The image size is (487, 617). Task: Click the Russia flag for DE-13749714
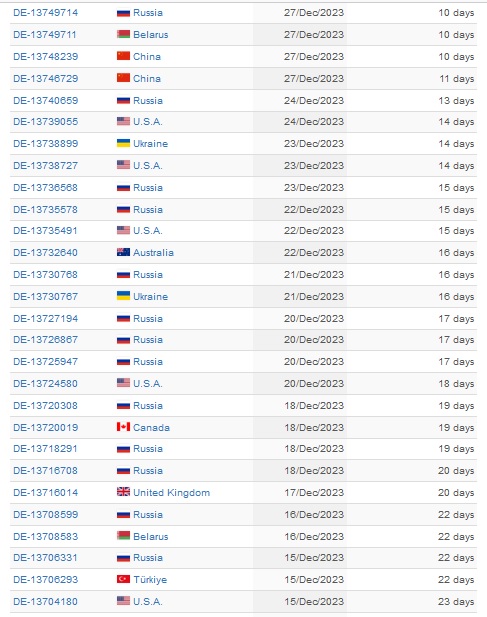[123, 13]
